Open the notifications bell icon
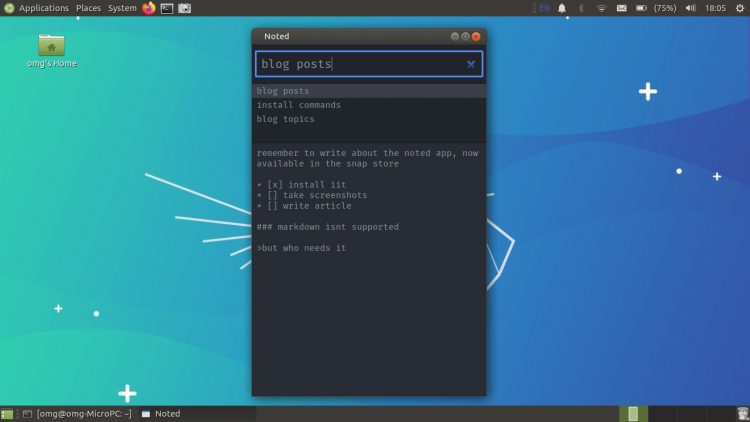The height and width of the screenshot is (422, 750). pos(562,8)
